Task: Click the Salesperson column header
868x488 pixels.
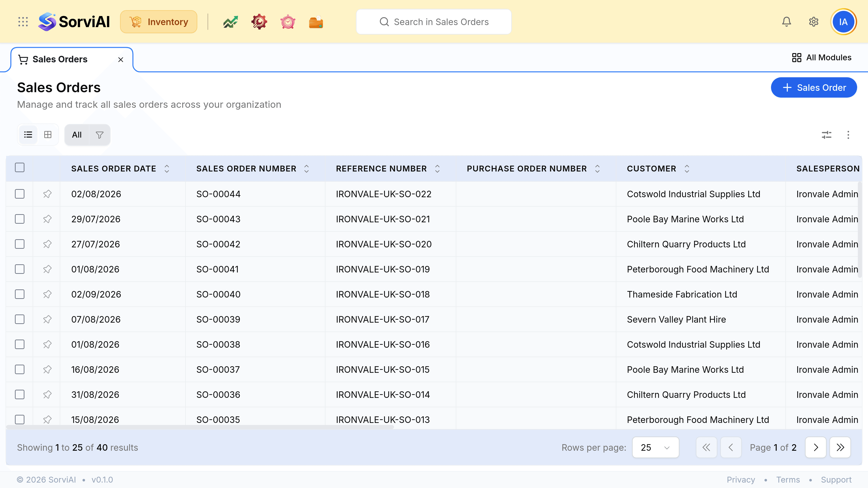Action: point(828,169)
